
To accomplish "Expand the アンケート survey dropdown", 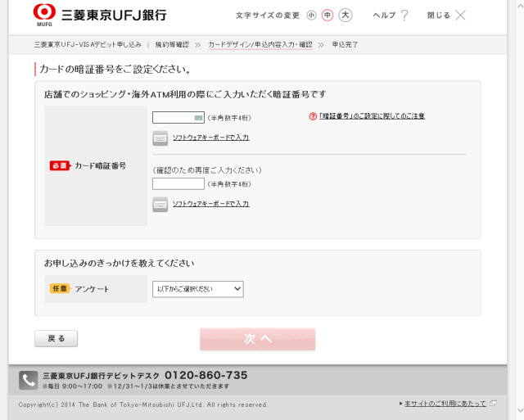I will [198, 289].
